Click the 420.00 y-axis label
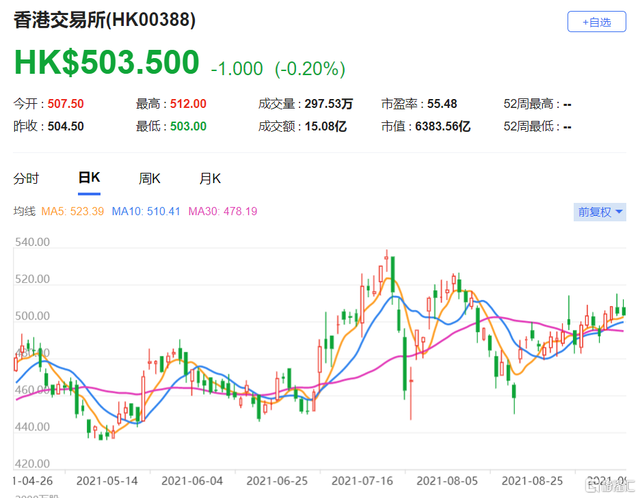This screenshot has height=498, width=640. [x=32, y=464]
